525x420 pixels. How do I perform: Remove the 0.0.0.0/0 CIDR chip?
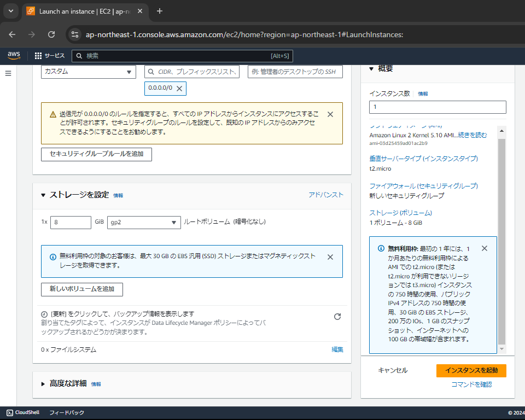179,89
